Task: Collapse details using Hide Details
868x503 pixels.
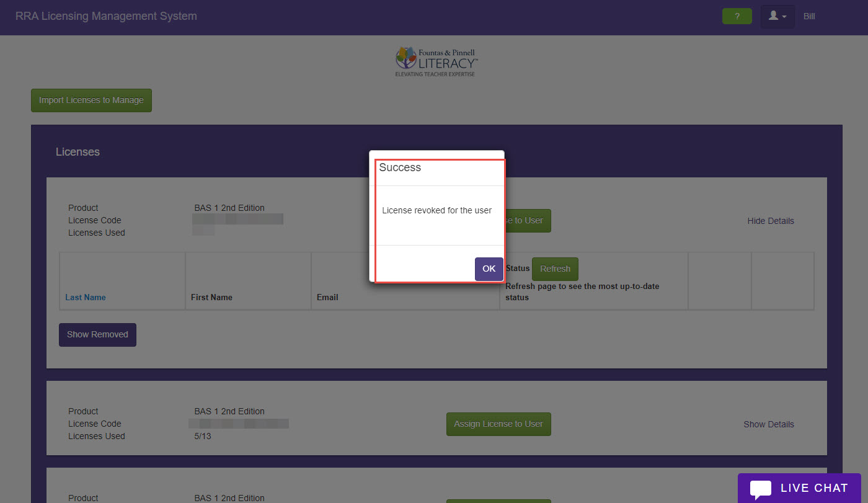Action: pos(770,221)
